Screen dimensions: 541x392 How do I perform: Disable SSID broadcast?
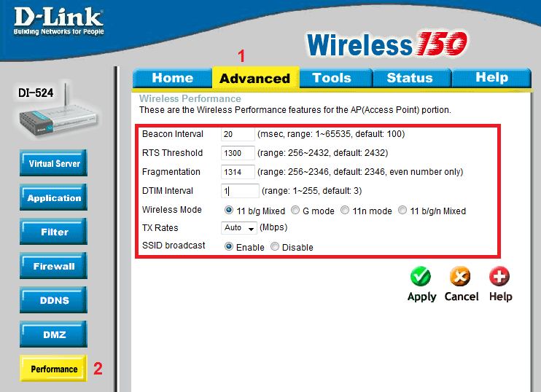tap(275, 246)
